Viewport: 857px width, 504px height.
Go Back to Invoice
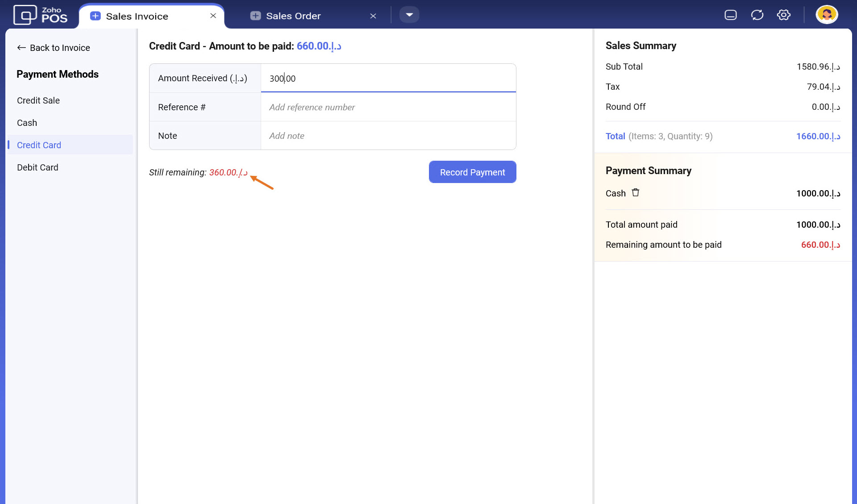[54, 48]
